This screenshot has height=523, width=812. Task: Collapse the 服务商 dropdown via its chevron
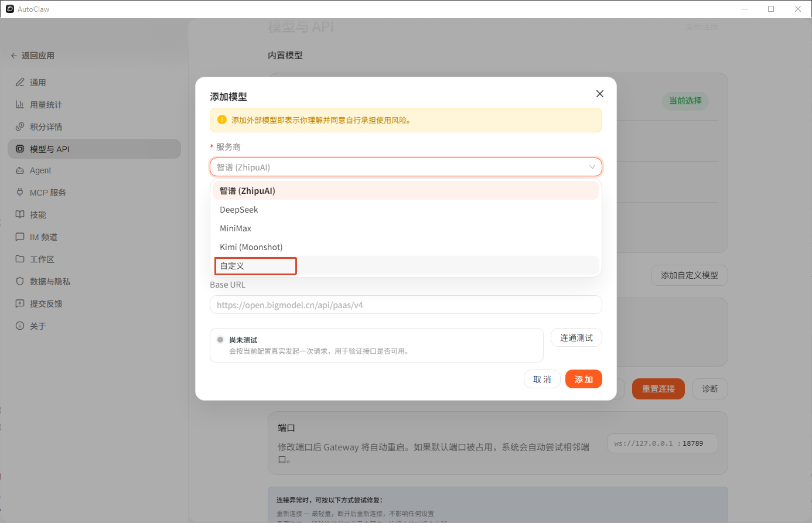(x=592, y=167)
